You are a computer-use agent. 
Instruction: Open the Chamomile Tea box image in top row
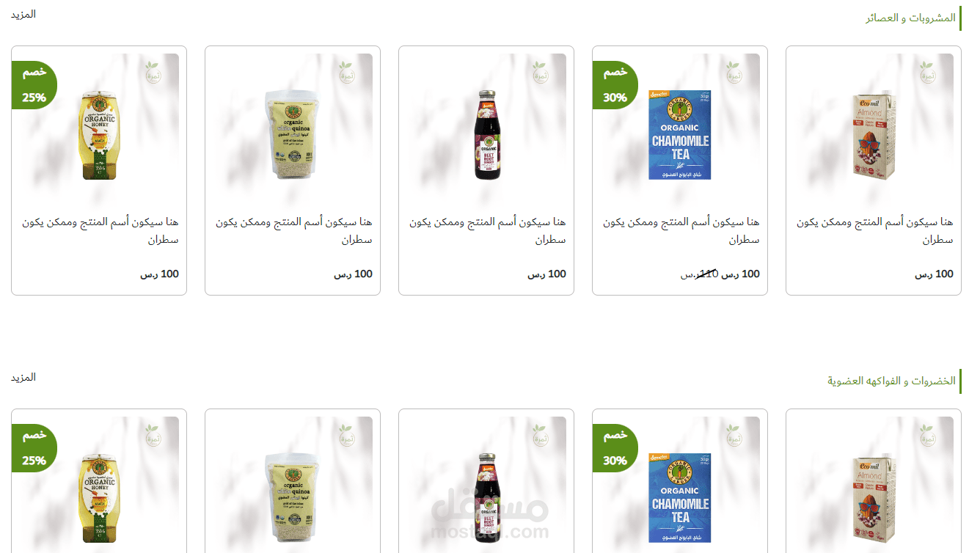coord(680,135)
